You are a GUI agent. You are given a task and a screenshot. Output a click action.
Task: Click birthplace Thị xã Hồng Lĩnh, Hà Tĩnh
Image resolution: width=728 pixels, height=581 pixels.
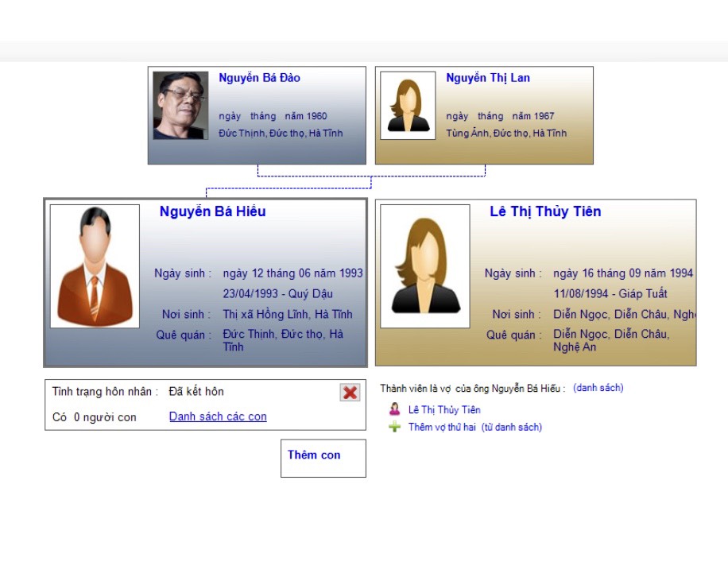(288, 314)
